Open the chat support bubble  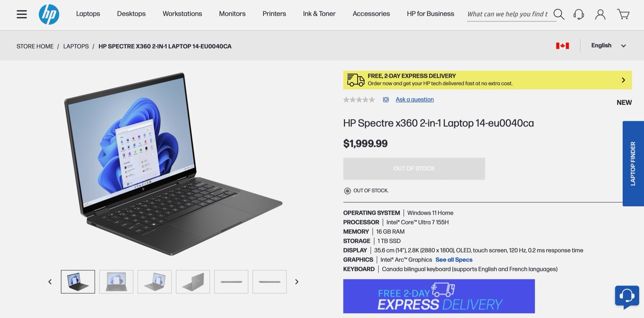[x=627, y=297]
